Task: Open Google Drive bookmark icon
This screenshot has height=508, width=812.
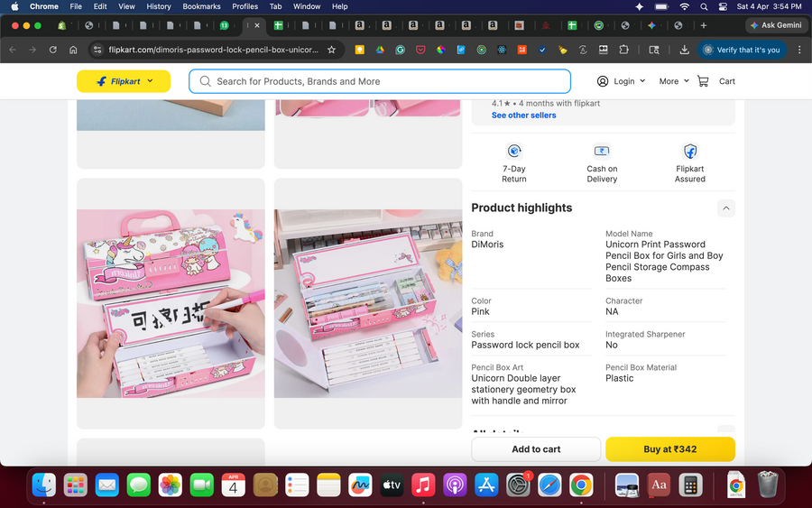Action: pyautogui.click(x=380, y=50)
